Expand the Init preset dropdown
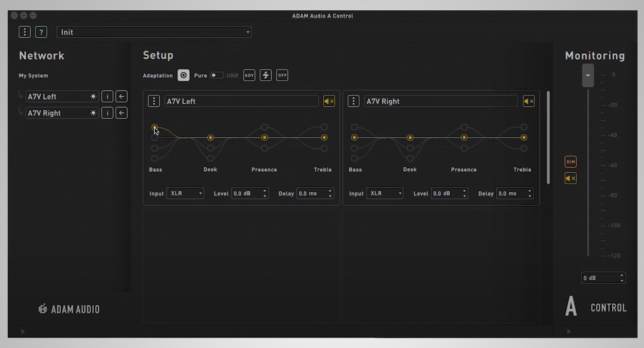Viewport: 644px width, 348px height. (154, 32)
